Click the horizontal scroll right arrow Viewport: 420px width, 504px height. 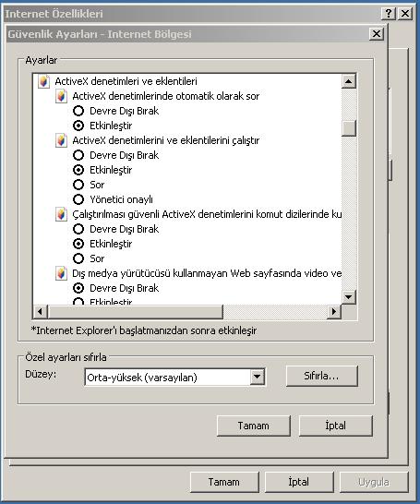(x=334, y=311)
